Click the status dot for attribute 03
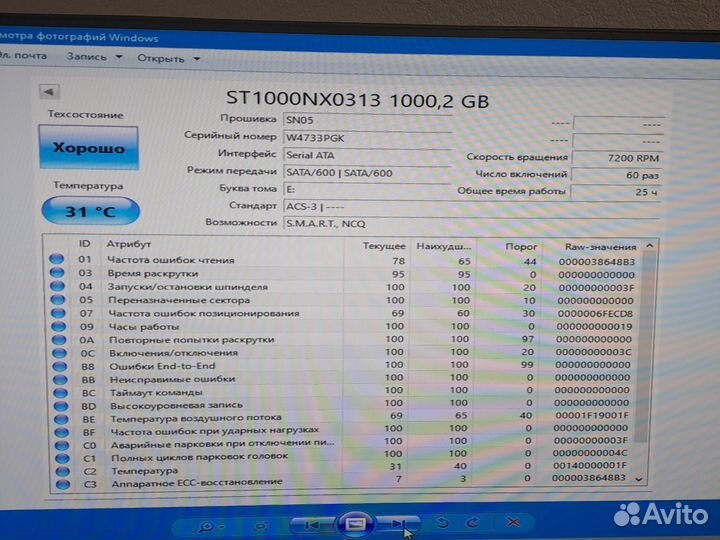720x540 pixels. (x=57, y=272)
